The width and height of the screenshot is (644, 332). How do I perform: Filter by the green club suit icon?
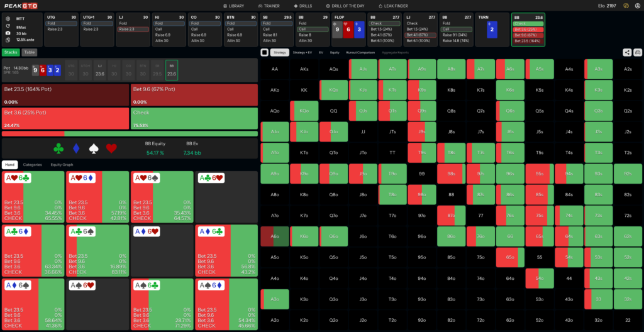[x=58, y=148]
